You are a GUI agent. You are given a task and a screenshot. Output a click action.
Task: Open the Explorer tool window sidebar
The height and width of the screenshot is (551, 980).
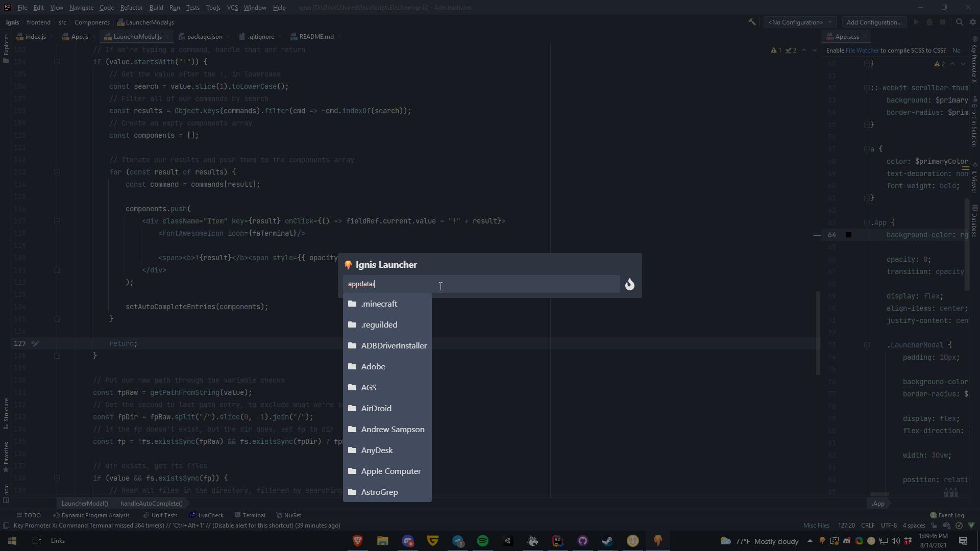[6, 48]
